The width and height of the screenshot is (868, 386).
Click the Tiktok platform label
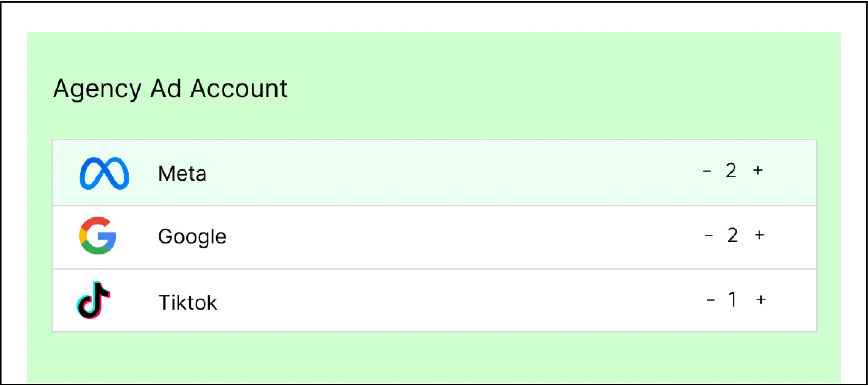click(x=188, y=302)
